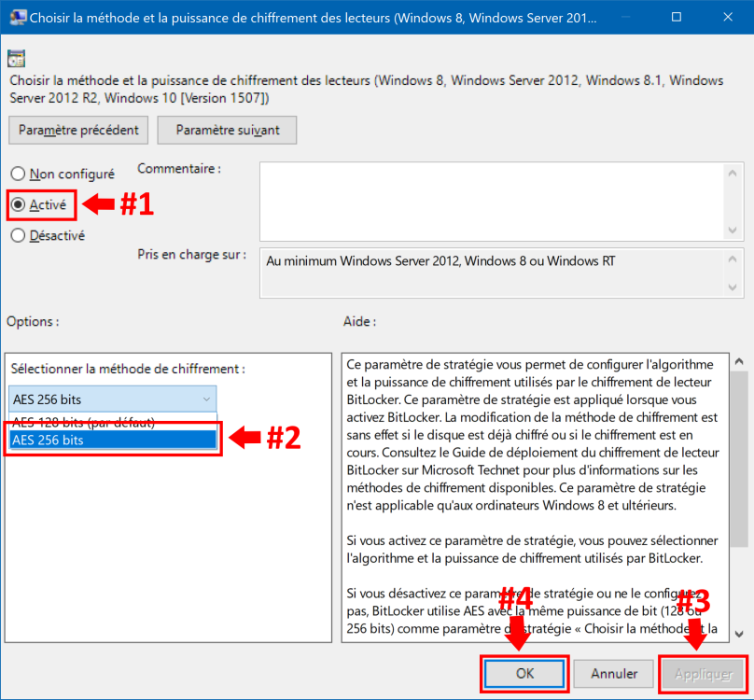Select the Non configuré radio button
Viewport: 754px width, 700px height.
tap(19, 174)
